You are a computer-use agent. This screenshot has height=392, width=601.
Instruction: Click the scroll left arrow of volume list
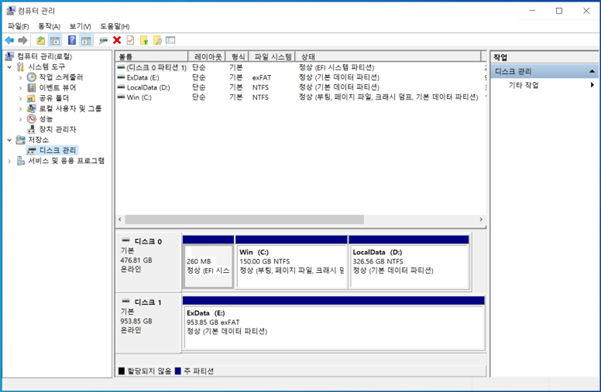(120, 220)
